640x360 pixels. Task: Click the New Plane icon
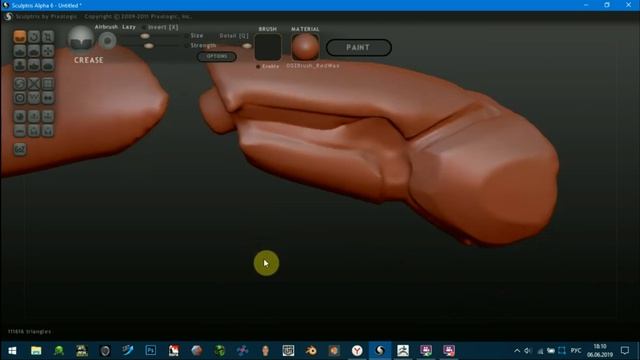[20, 131]
